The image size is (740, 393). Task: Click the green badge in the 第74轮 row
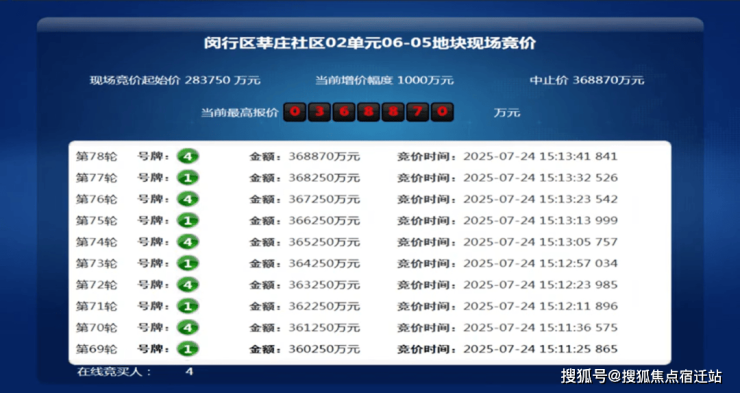pyautogui.click(x=188, y=242)
